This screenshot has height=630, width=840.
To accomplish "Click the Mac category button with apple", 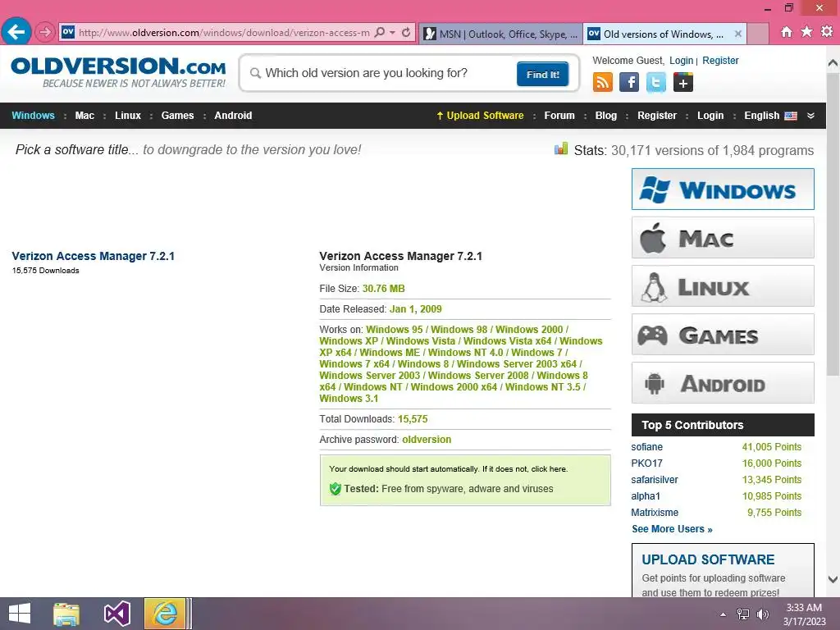I will [x=723, y=237].
